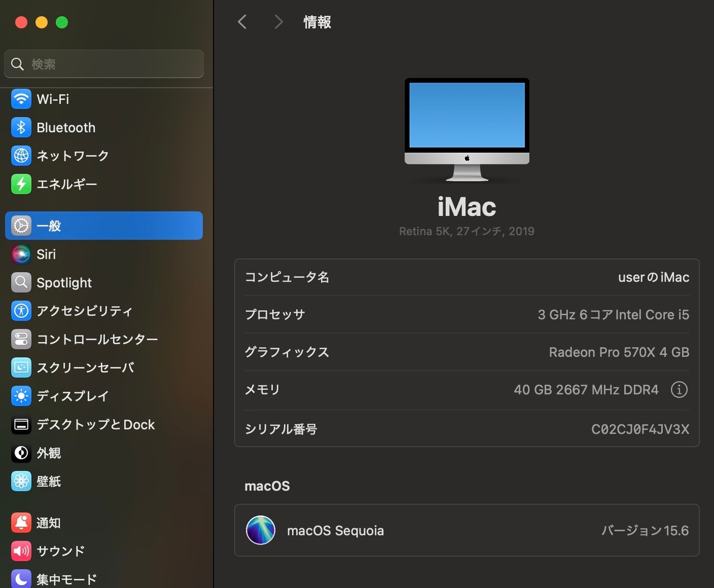Click the iMac model name heading
The height and width of the screenshot is (588, 714).
click(x=467, y=207)
